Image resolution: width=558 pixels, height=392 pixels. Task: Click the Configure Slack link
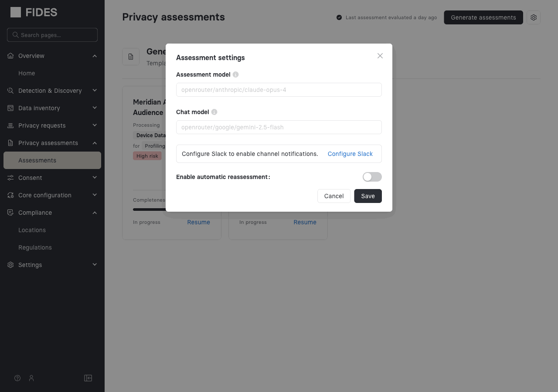point(350,154)
